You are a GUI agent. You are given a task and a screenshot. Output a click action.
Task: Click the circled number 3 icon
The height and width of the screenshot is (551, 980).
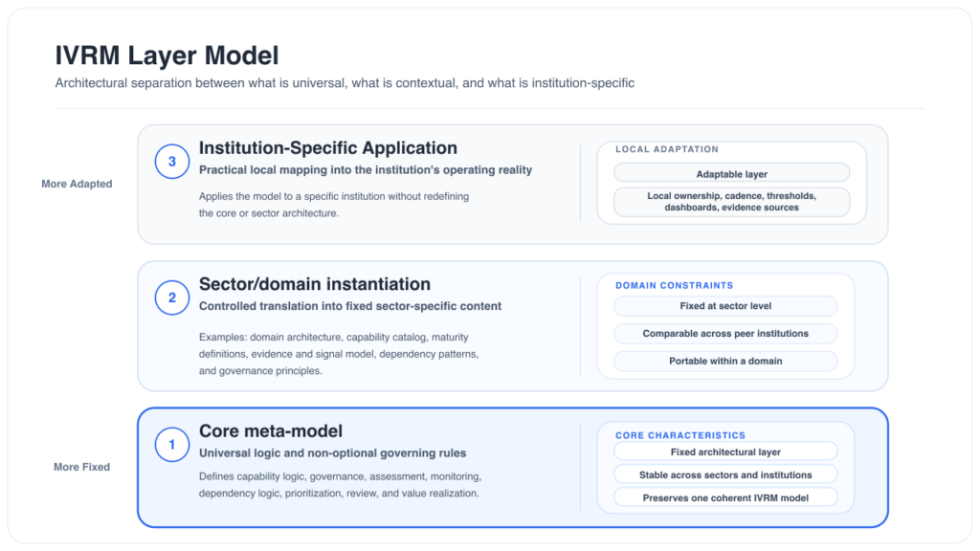click(x=172, y=162)
